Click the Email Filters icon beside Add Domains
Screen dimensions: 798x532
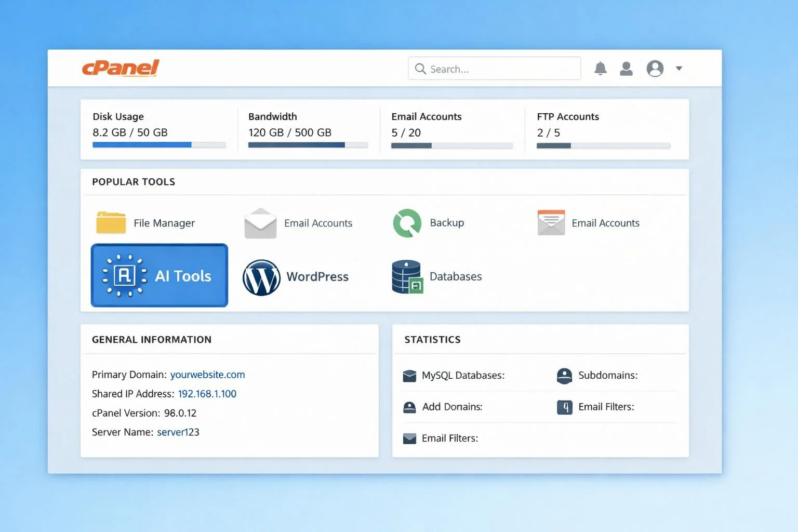pyautogui.click(x=564, y=407)
